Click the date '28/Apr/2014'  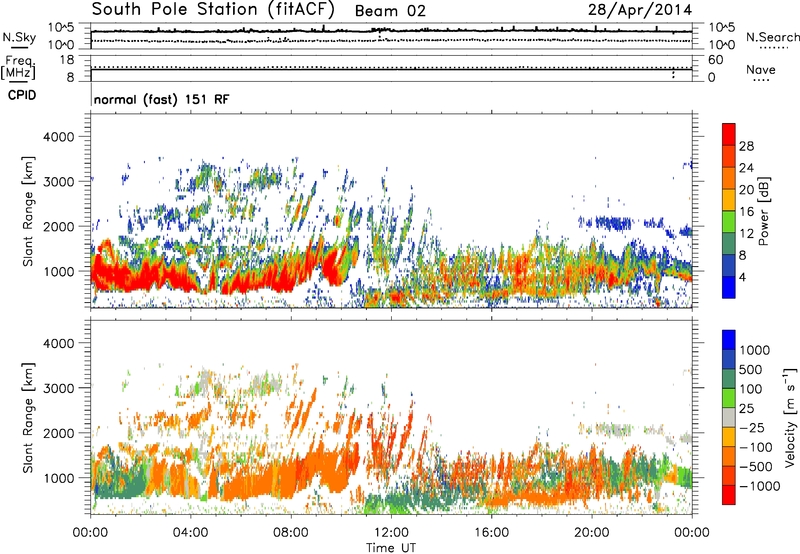click(640, 10)
